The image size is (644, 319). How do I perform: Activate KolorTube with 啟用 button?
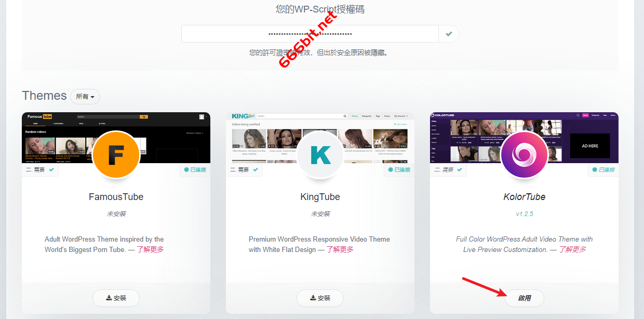(524, 298)
